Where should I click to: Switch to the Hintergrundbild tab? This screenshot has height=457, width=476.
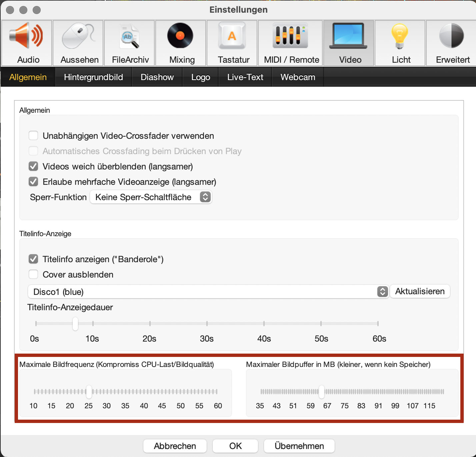(x=93, y=77)
